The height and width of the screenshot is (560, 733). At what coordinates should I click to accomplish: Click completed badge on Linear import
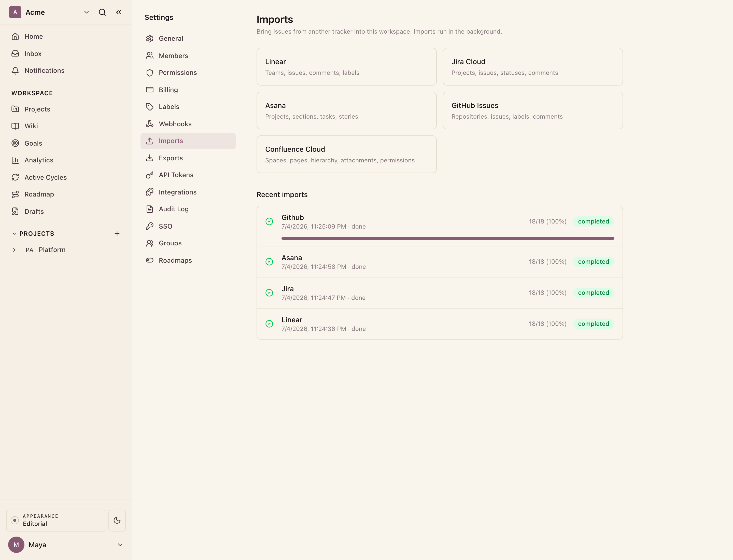coord(593,324)
